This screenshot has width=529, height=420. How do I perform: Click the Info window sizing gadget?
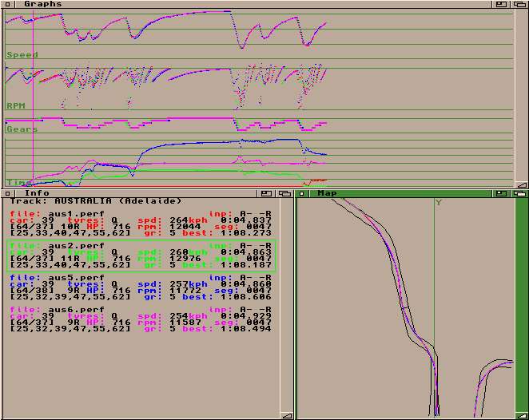click(287, 416)
